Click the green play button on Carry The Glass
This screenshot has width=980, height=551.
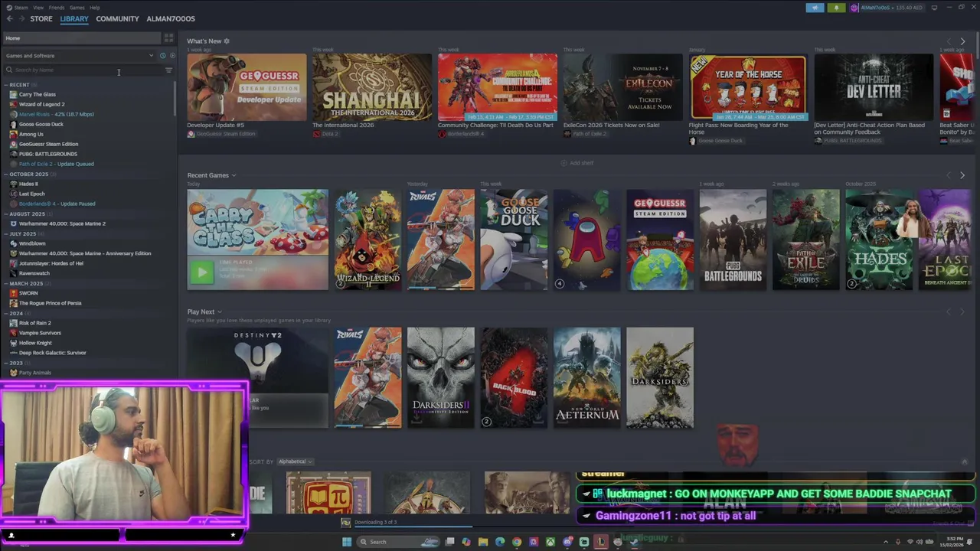(202, 272)
